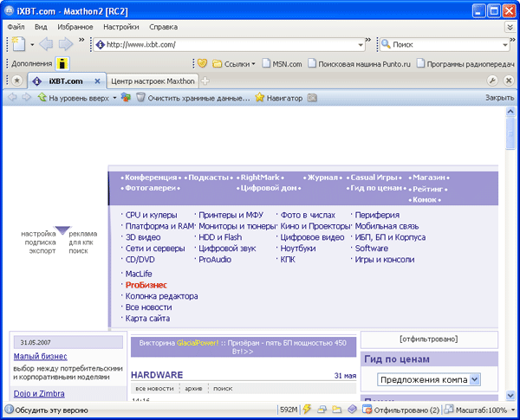Open the address bar history dropdown

coord(361,45)
